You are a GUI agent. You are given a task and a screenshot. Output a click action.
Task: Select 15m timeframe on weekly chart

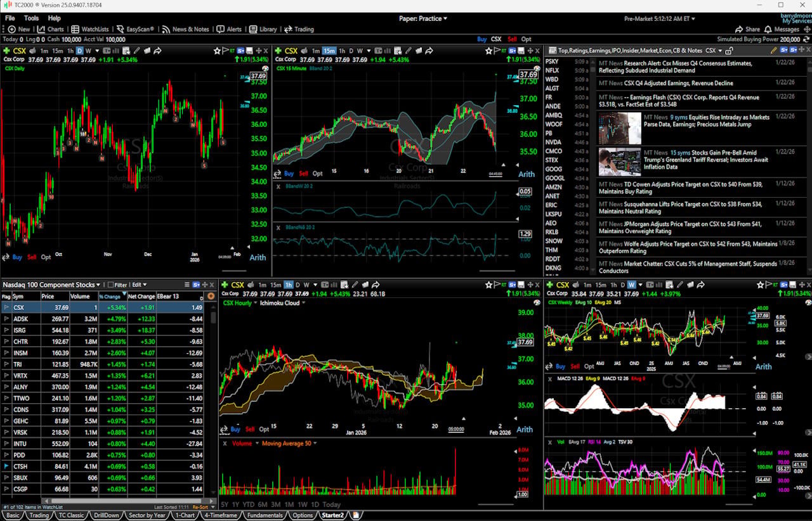(x=599, y=285)
